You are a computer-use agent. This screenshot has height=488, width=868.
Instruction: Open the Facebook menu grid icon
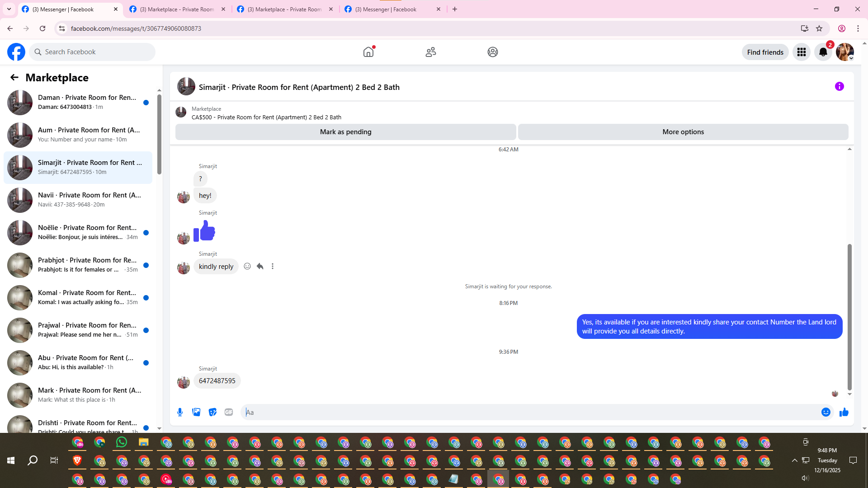click(802, 52)
